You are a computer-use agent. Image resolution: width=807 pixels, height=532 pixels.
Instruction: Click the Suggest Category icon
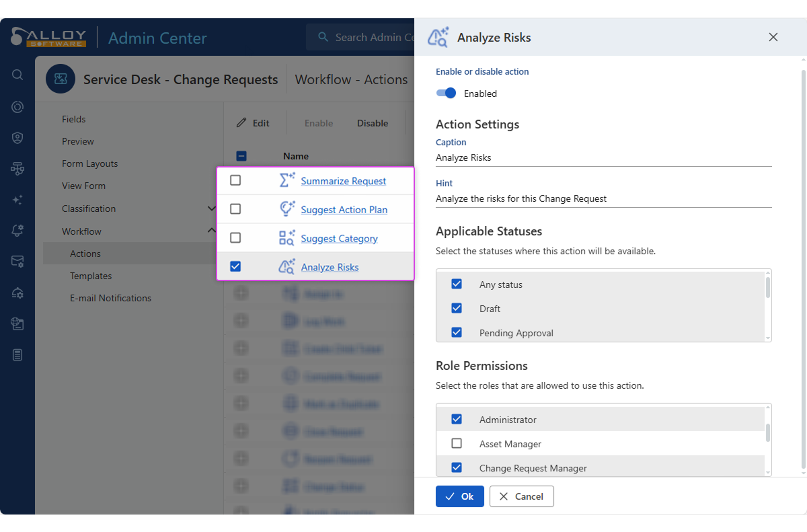287,238
